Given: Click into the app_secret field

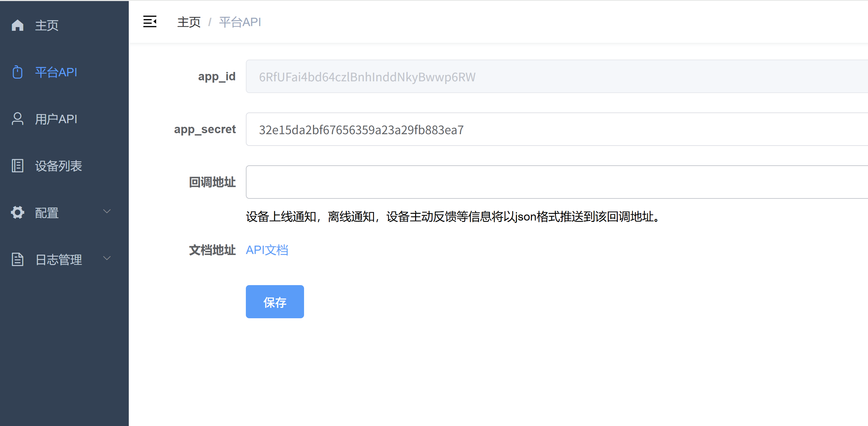Looking at the screenshot, I should (556, 130).
